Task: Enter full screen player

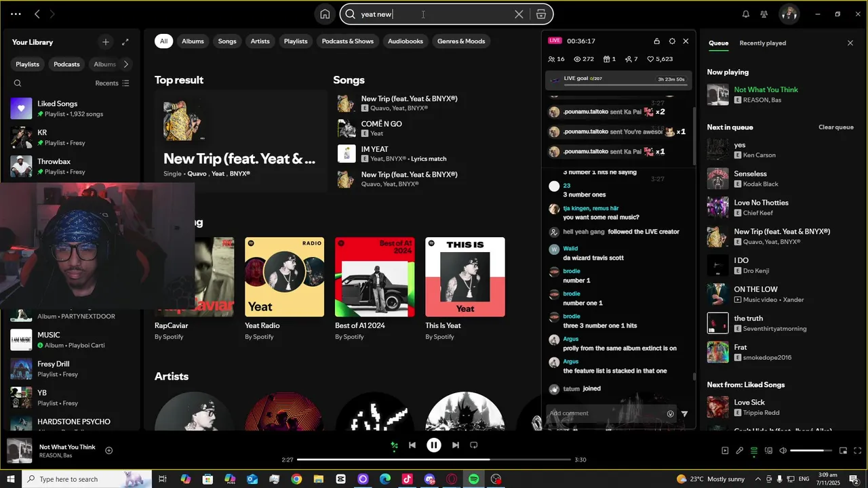Action: (857, 451)
